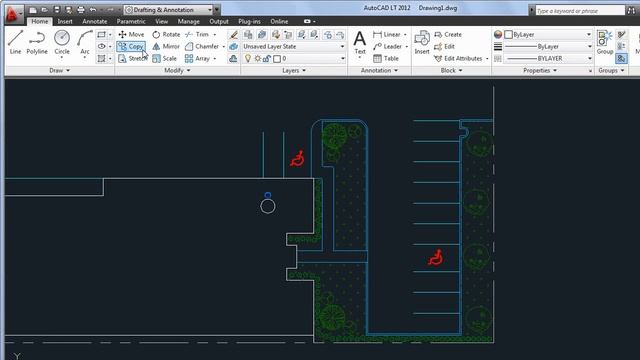Switch to the Home ribbon tab
Screen dimensions: 640x360
pyautogui.click(x=40, y=21)
